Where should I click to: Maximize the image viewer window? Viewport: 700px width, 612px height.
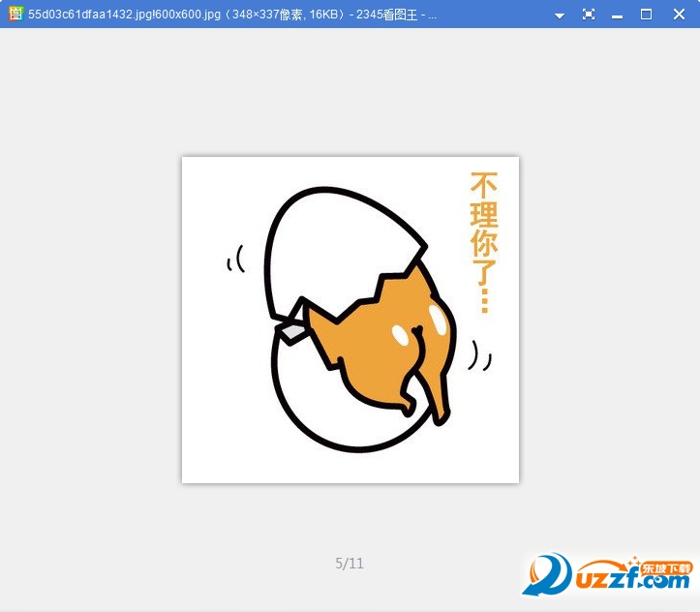pyautogui.click(x=646, y=15)
